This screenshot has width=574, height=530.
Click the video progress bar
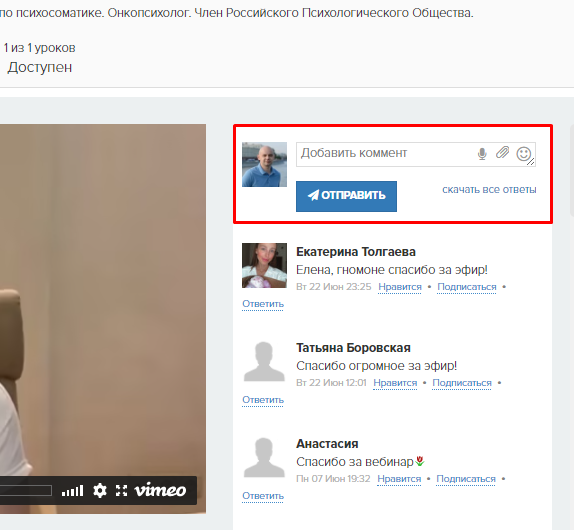(26, 490)
